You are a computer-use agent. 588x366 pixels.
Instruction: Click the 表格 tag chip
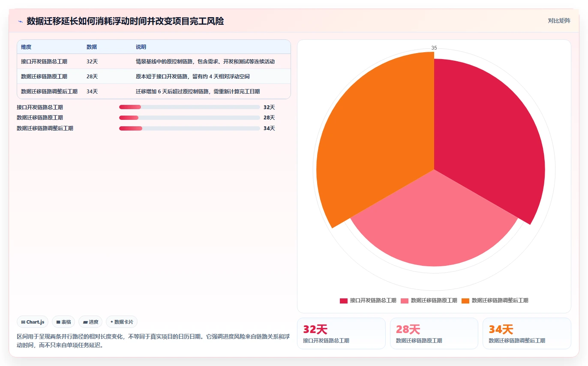tap(63, 322)
